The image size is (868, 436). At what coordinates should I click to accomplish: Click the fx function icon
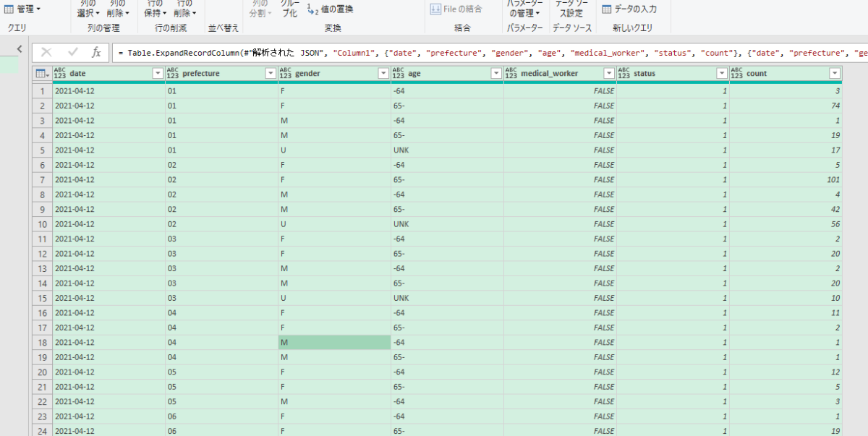click(x=96, y=52)
